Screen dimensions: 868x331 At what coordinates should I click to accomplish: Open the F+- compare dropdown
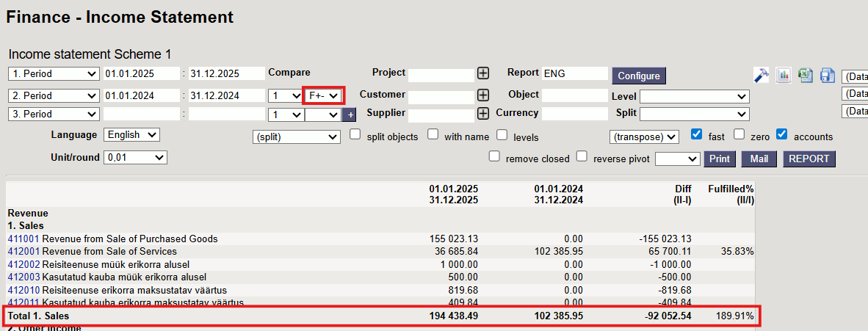(x=324, y=95)
